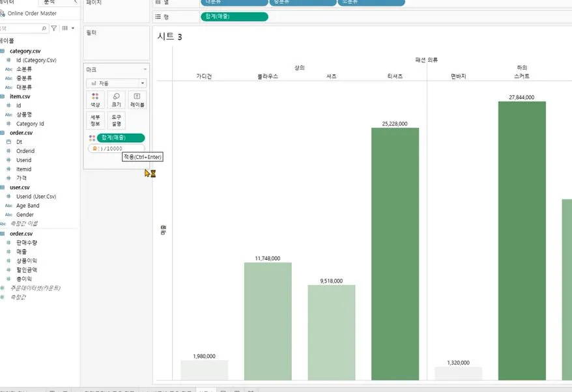The height and width of the screenshot is (392, 572).
Task: Select the Id field under item.csv
Action: [x=19, y=105]
